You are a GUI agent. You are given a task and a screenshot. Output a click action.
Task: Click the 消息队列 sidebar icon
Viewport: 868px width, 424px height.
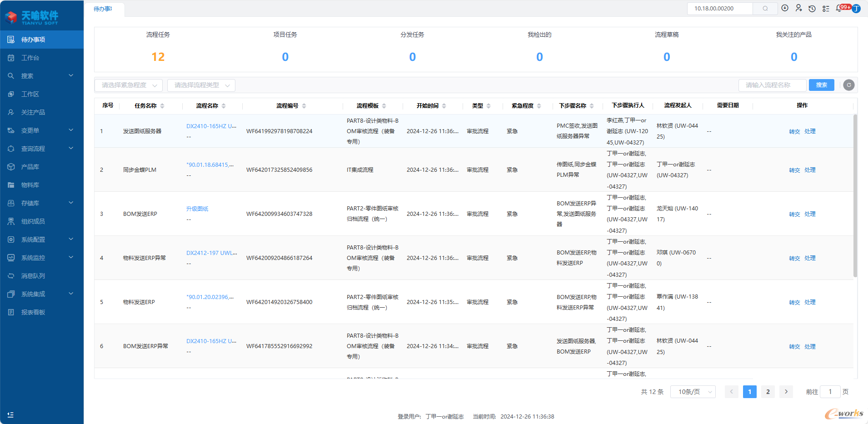(11, 276)
